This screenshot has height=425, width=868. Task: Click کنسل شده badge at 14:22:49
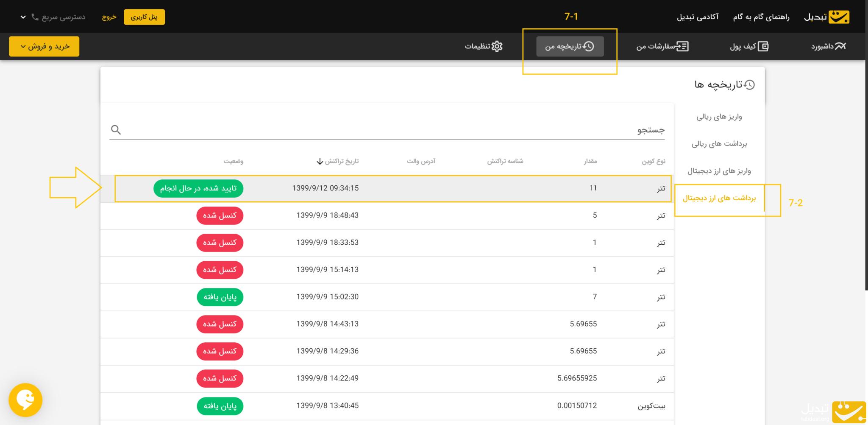click(220, 378)
